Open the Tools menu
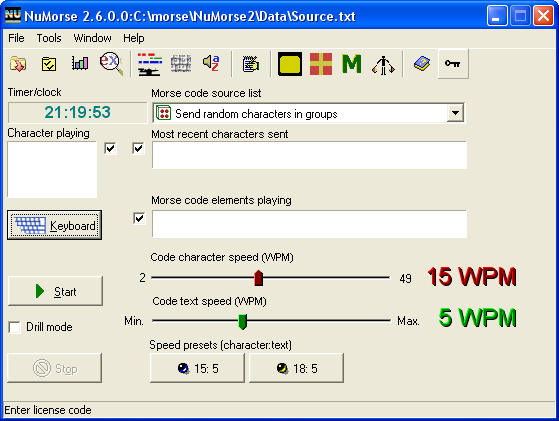Viewport: 559px width, 421px height. click(x=49, y=38)
